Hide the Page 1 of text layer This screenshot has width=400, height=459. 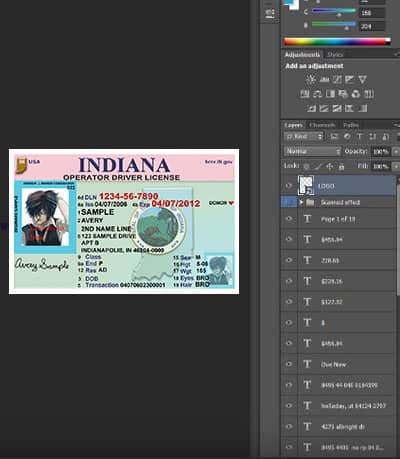(x=289, y=219)
